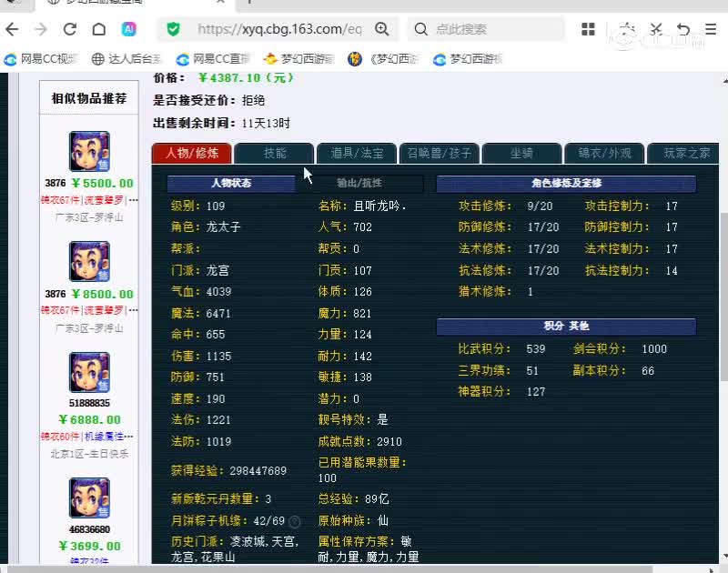Open the extensions grid icon
728x573 pixels.
[x=588, y=29]
